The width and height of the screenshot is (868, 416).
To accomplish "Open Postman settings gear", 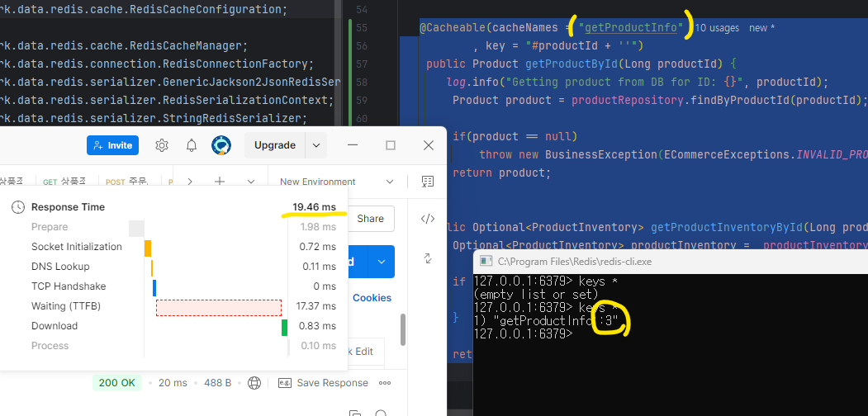I will 162,145.
